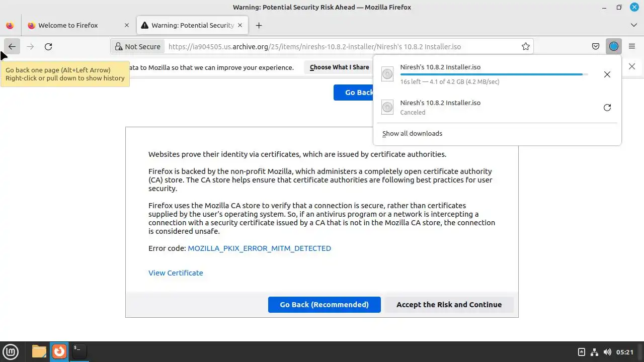Open the Firefox application menu
644x362 pixels.
click(632, 47)
